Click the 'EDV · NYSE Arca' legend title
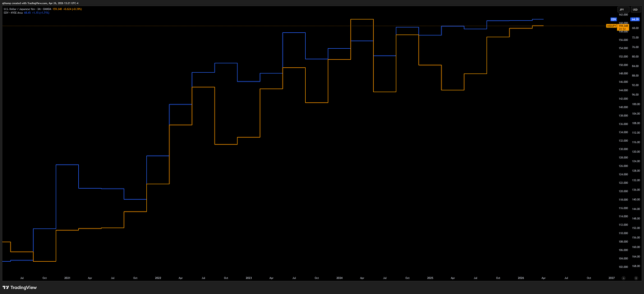 tap(13, 13)
